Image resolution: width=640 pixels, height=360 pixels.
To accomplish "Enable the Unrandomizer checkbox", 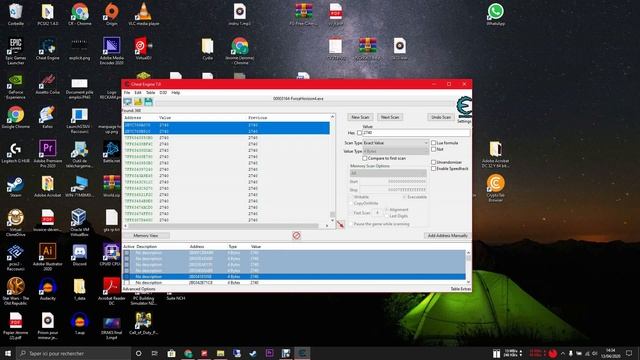I will pyautogui.click(x=433, y=162).
